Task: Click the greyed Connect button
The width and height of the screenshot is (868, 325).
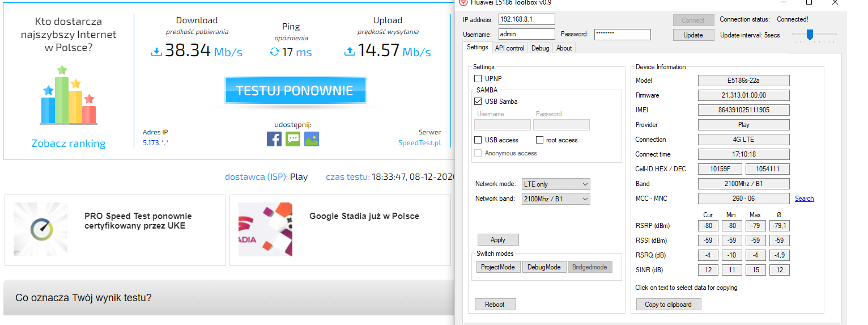Action: 693,20
